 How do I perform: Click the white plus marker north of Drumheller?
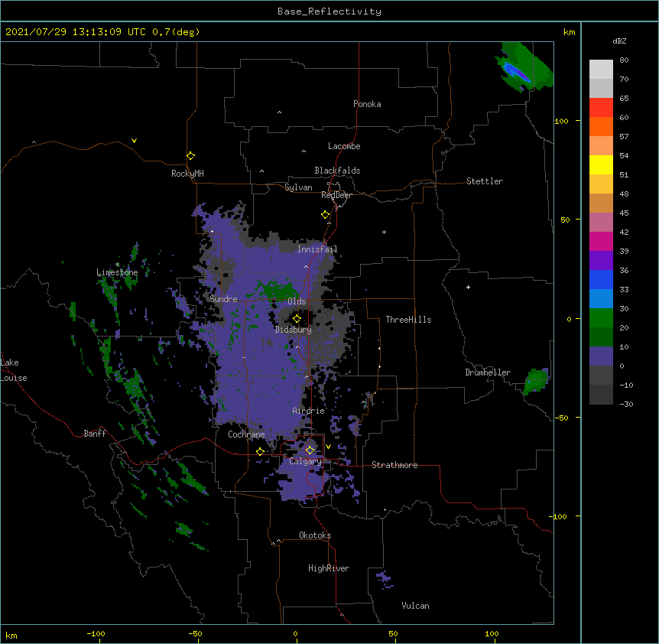[x=468, y=287]
